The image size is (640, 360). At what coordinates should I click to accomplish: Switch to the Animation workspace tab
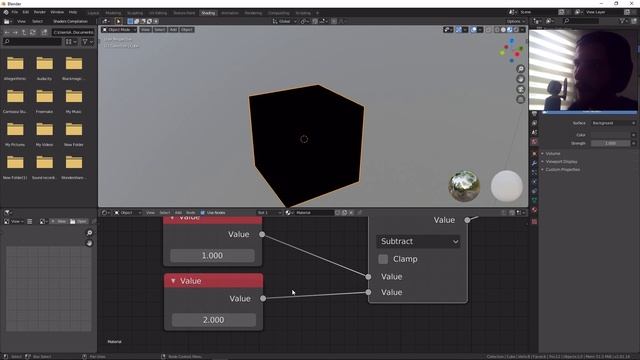230,13
